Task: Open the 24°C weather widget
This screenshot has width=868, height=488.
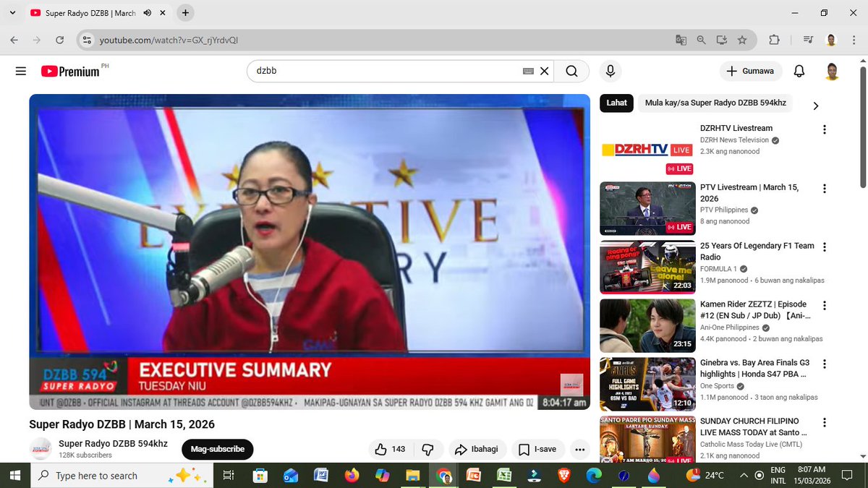Action: [706, 475]
